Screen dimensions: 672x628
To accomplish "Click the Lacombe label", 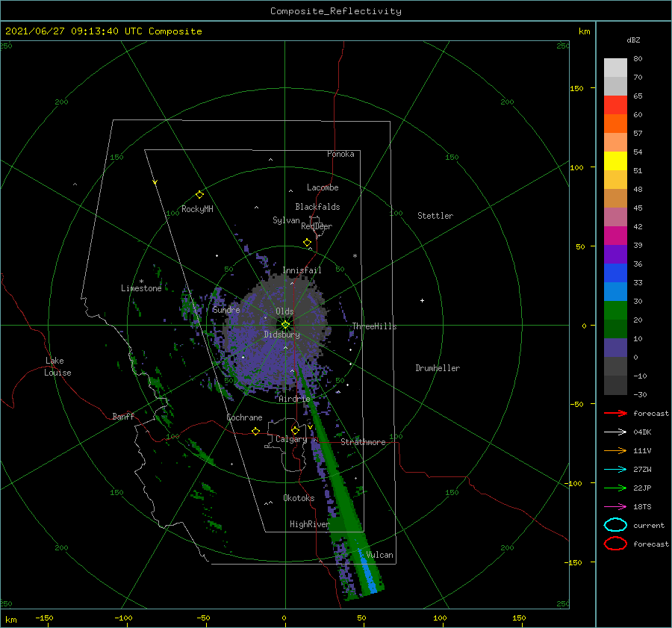I will tap(323, 187).
